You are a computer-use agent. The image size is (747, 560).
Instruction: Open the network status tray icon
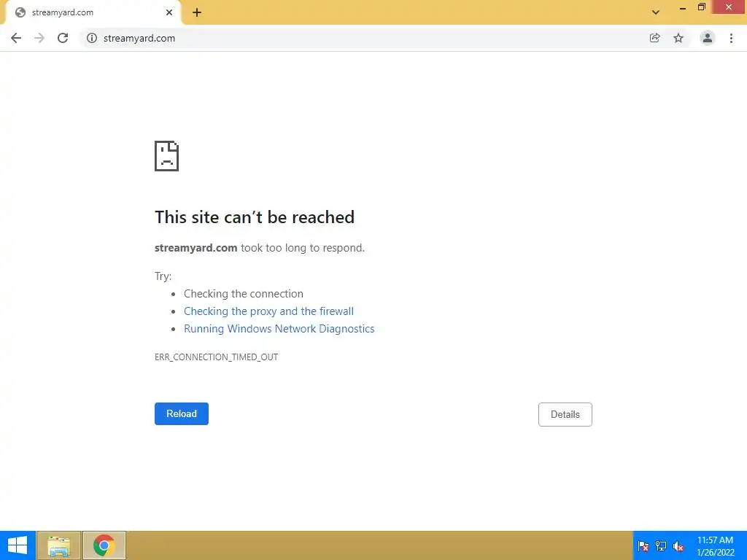[661, 545]
